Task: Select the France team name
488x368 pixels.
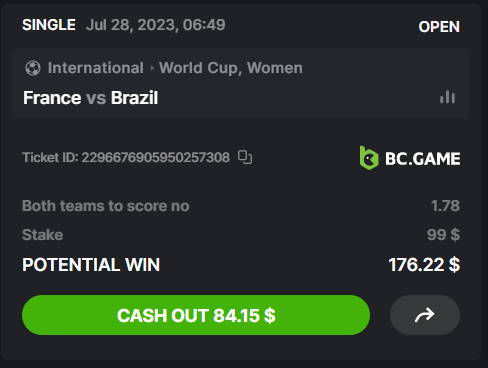Action: click(52, 98)
